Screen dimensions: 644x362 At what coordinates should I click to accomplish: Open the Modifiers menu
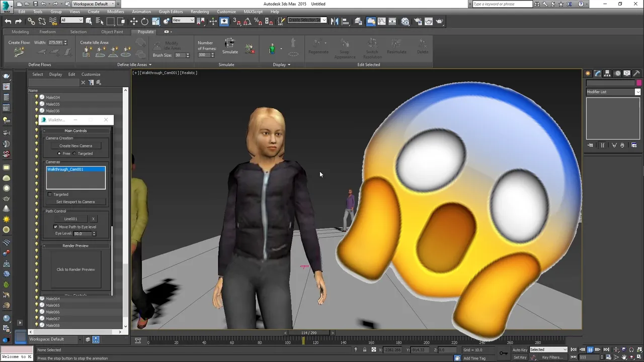pyautogui.click(x=115, y=12)
